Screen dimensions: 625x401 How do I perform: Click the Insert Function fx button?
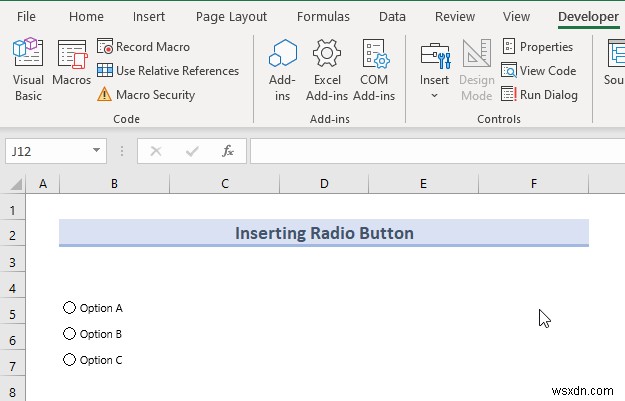[x=228, y=151]
